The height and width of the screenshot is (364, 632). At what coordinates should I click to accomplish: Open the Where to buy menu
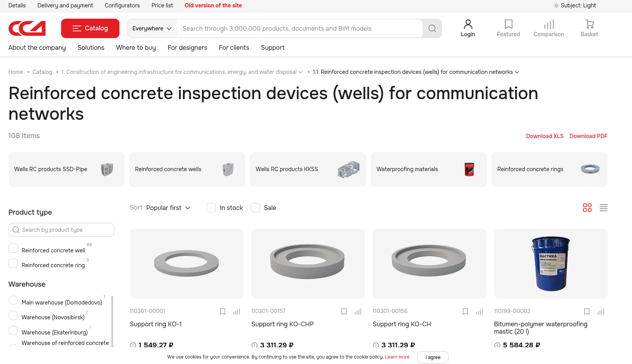coord(136,47)
